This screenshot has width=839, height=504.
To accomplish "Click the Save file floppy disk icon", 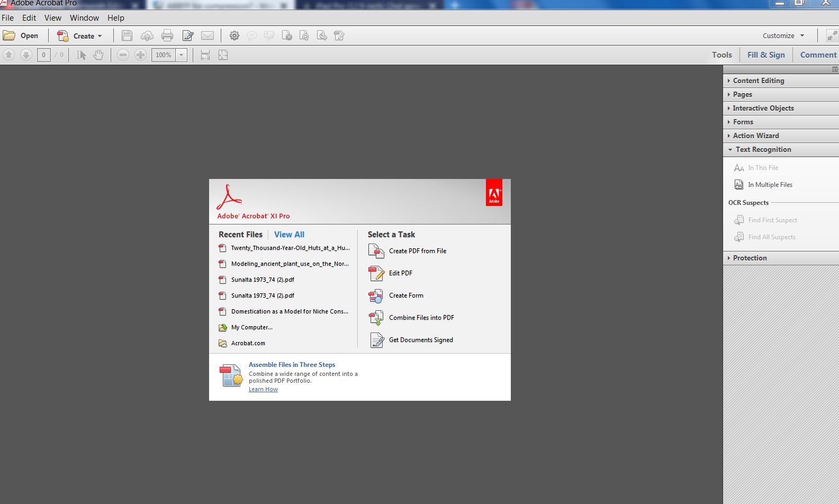I will coord(127,36).
